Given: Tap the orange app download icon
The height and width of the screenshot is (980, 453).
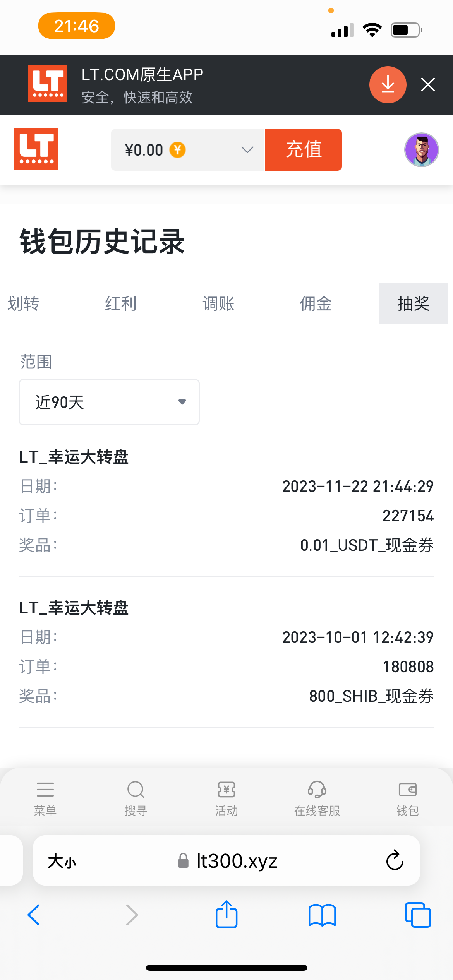Looking at the screenshot, I should (x=388, y=85).
